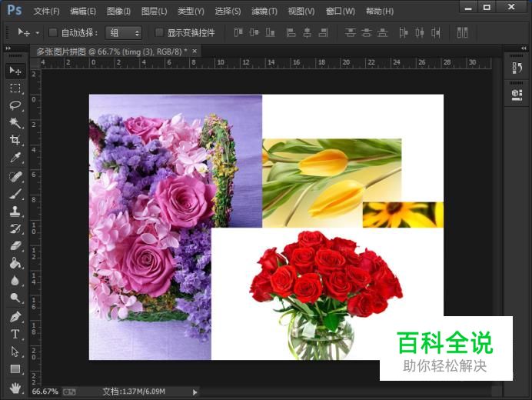This screenshot has height=400, width=532.
Task: Open the 组 auto-select dropdown
Action: [124, 33]
